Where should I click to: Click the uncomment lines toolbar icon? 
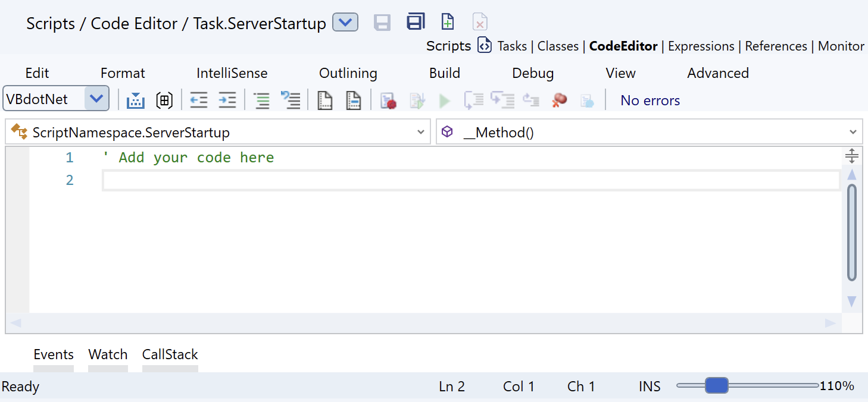(290, 100)
